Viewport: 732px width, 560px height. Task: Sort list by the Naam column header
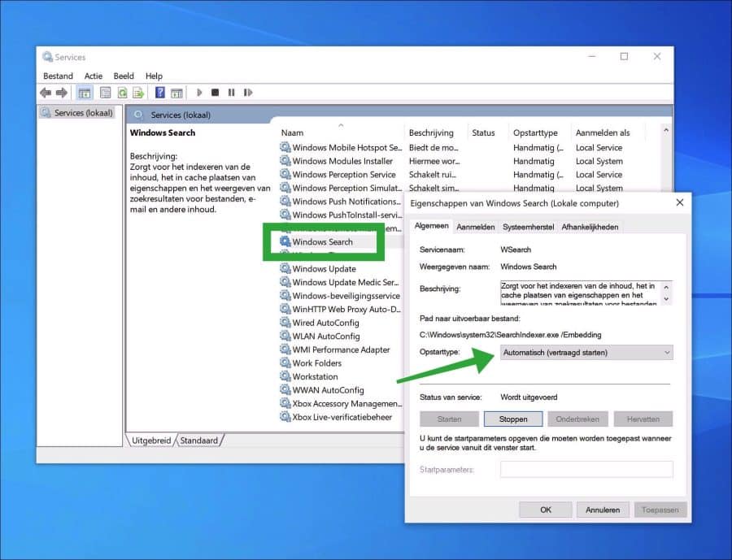click(341, 132)
